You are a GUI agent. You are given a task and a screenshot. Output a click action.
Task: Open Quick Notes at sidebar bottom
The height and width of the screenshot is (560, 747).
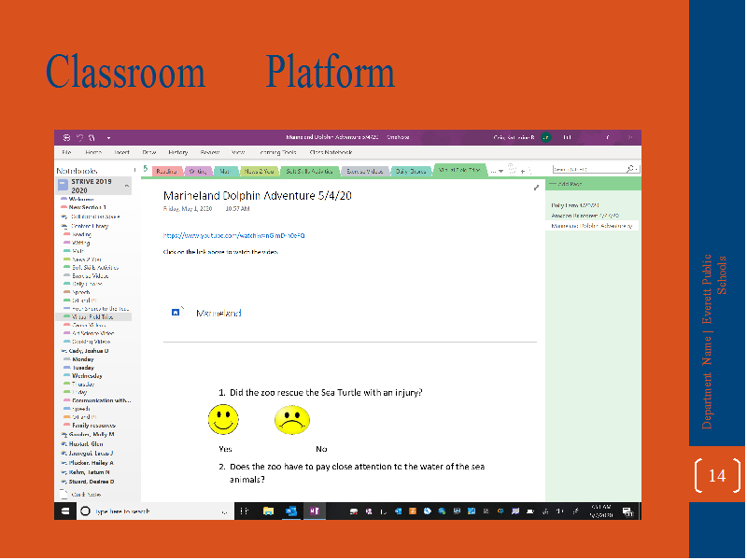(81, 495)
